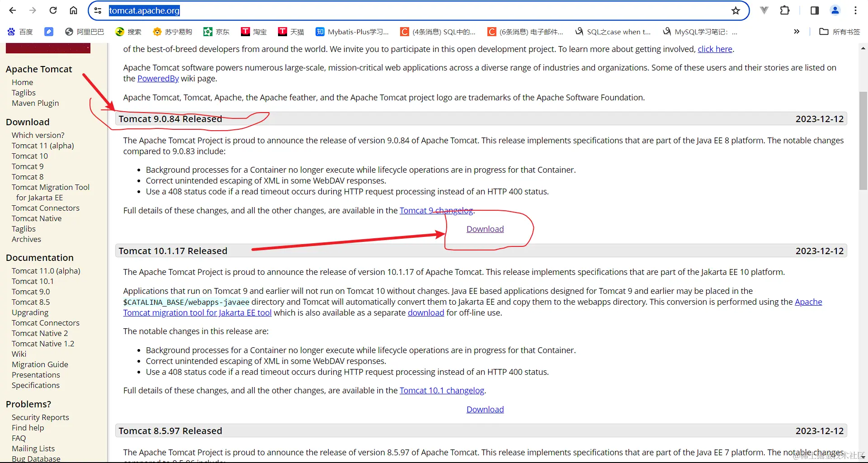Open the V-shaped extension icon in toolbar
The image size is (868, 463).
[764, 10]
